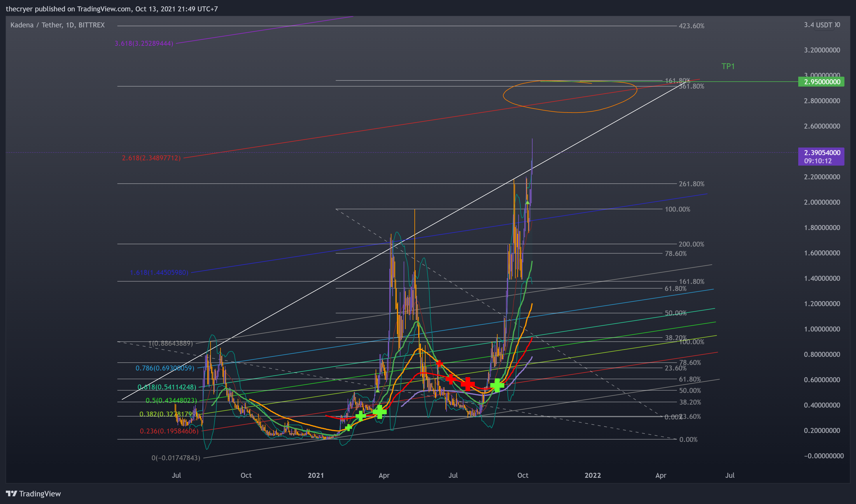Image resolution: width=856 pixels, height=504 pixels.
Task: Click the 2022 time axis label
Action: click(x=593, y=475)
